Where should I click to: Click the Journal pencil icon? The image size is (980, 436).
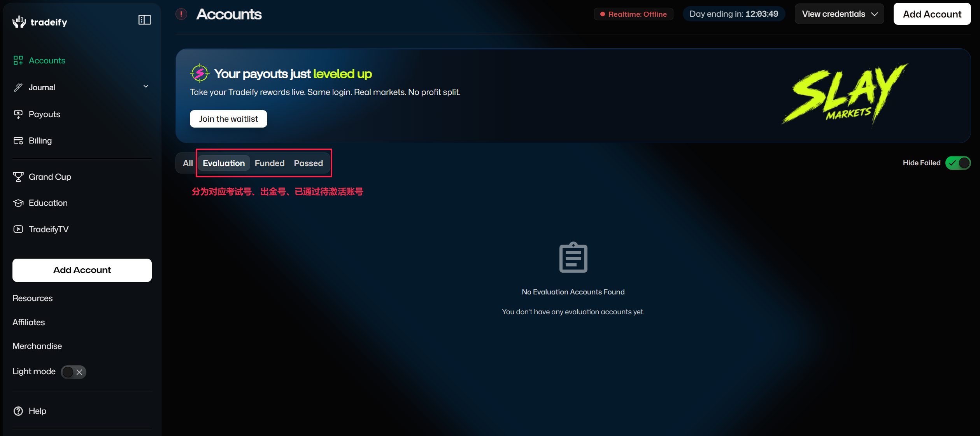(x=18, y=87)
